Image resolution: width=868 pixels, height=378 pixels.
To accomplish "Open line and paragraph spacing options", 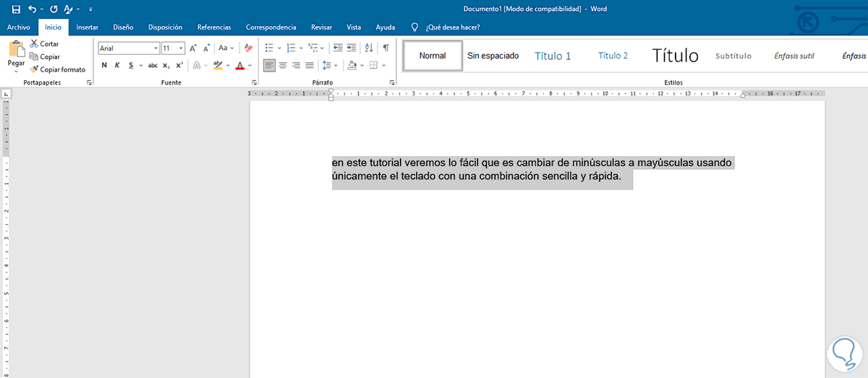I will pyautogui.click(x=327, y=65).
